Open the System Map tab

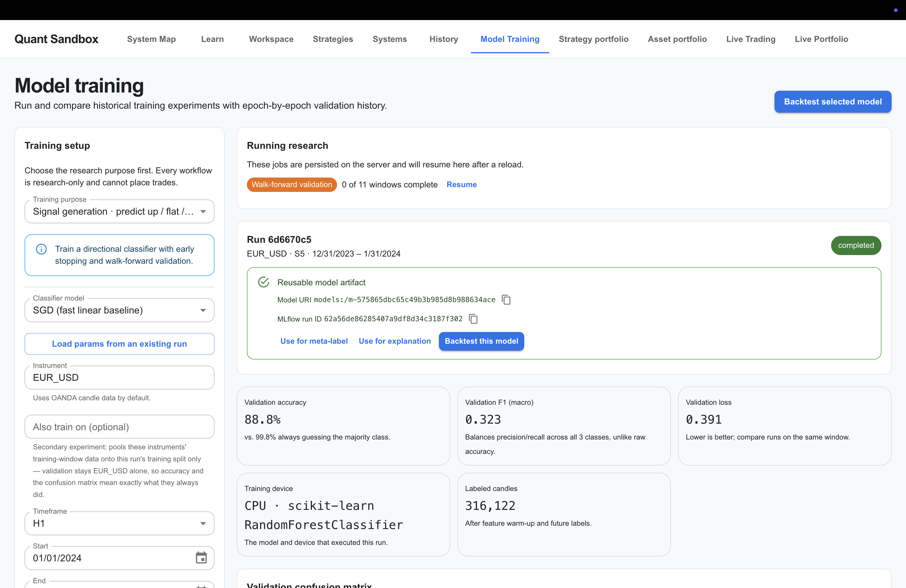151,39
